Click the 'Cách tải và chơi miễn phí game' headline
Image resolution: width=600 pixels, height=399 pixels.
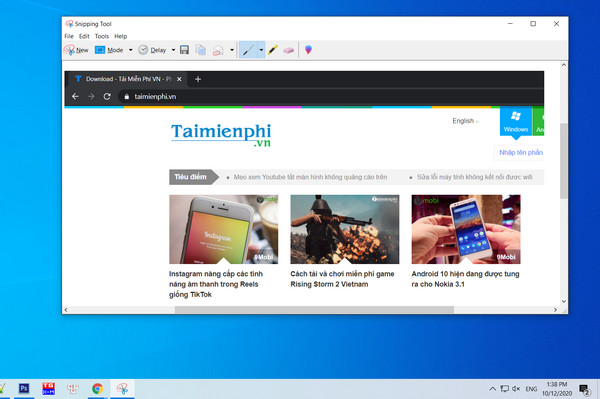(x=342, y=279)
